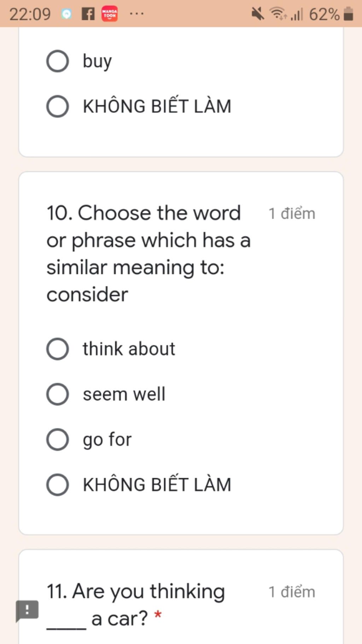Tap the Wi-Fi status icon

click(x=278, y=14)
